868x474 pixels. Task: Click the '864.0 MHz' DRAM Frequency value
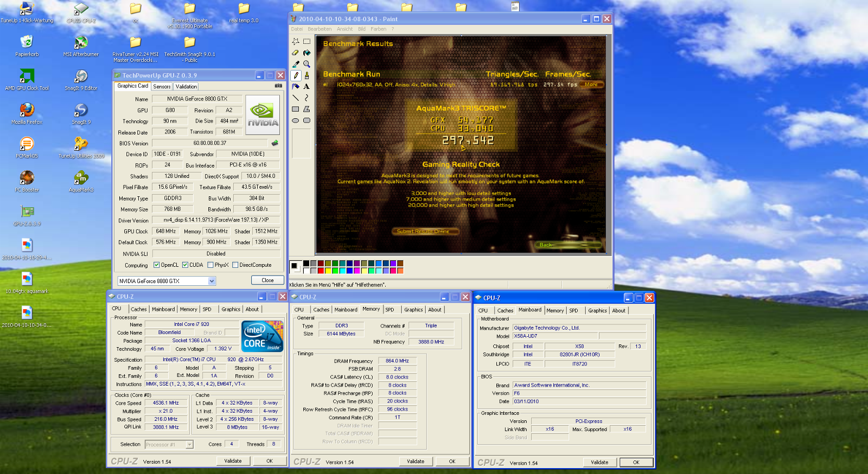pos(397,361)
